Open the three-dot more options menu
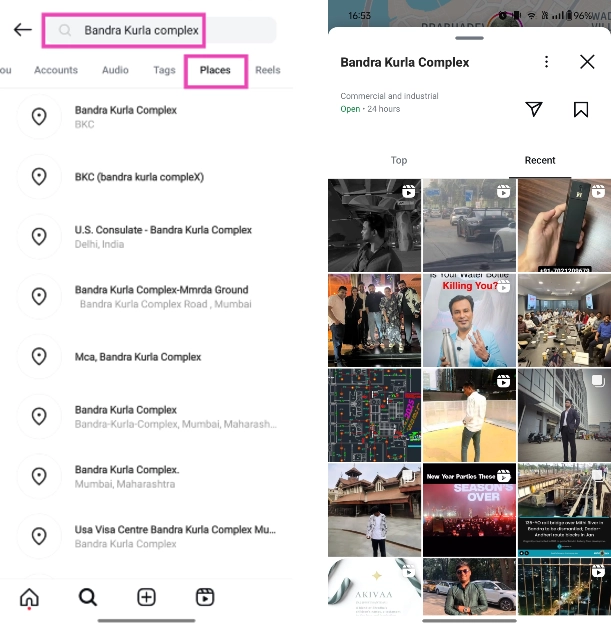This screenshot has height=628, width=611. coord(546,62)
